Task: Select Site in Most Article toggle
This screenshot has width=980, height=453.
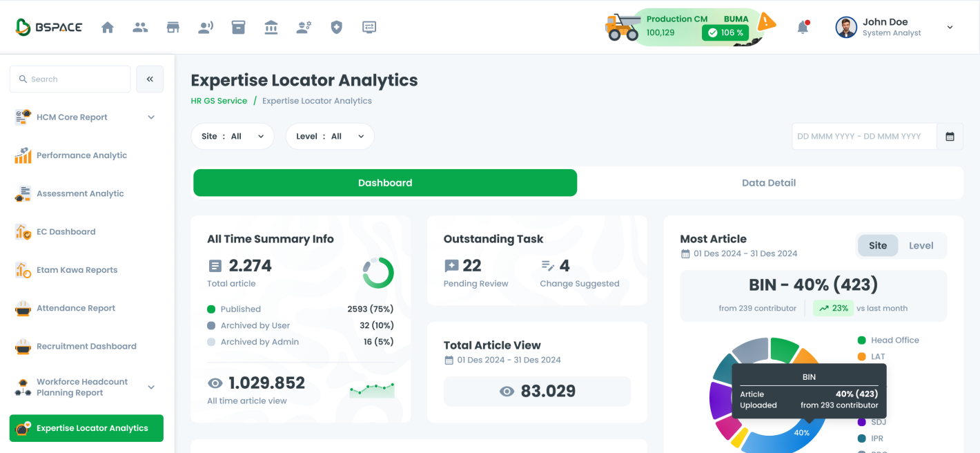Action: click(878, 246)
